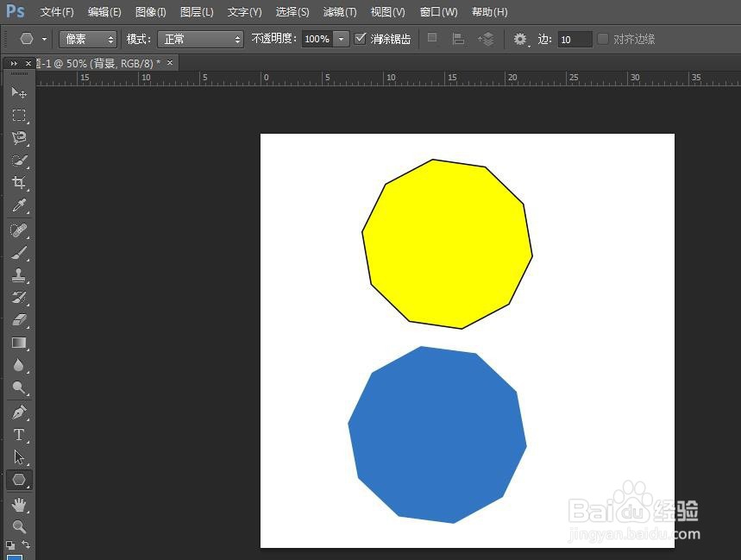Select the Brush tool
The height and width of the screenshot is (560, 741).
click(x=19, y=253)
